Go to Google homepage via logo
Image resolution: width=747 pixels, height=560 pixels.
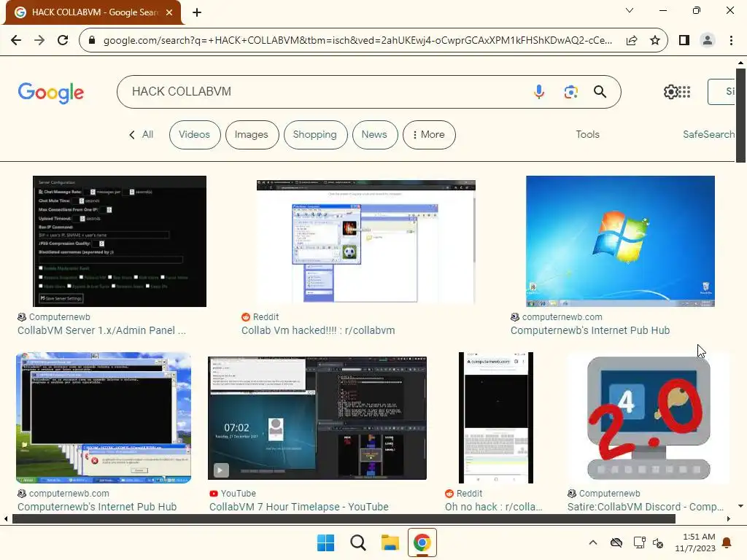pos(51,93)
